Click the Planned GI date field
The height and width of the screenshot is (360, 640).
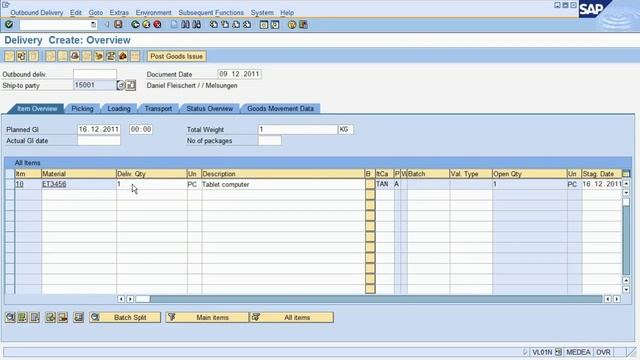(99, 129)
